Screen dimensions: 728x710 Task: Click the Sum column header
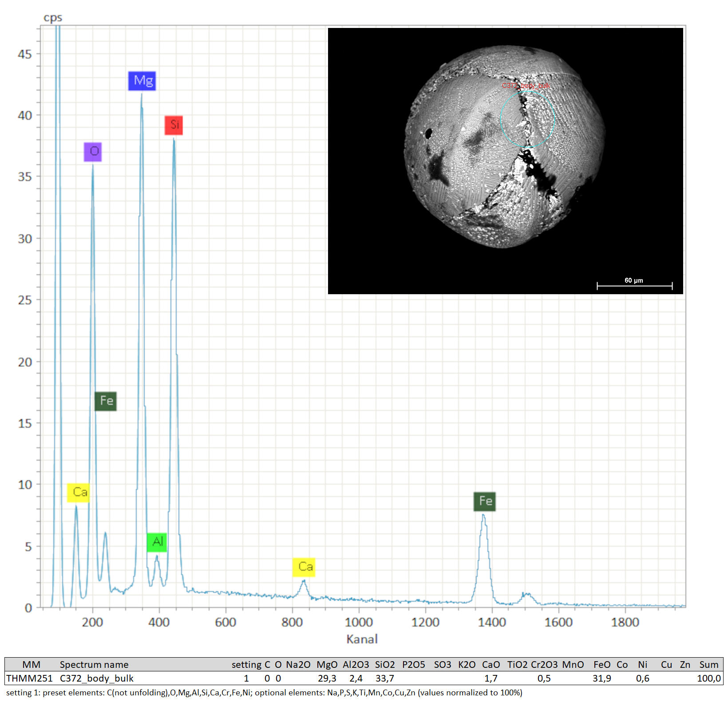click(708, 665)
